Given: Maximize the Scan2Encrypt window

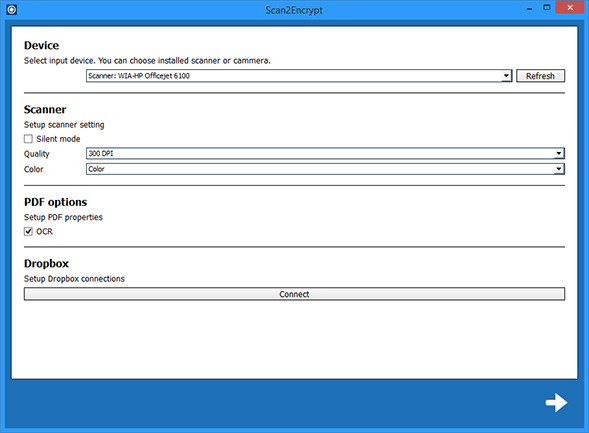Looking at the screenshot, I should click(x=547, y=8).
